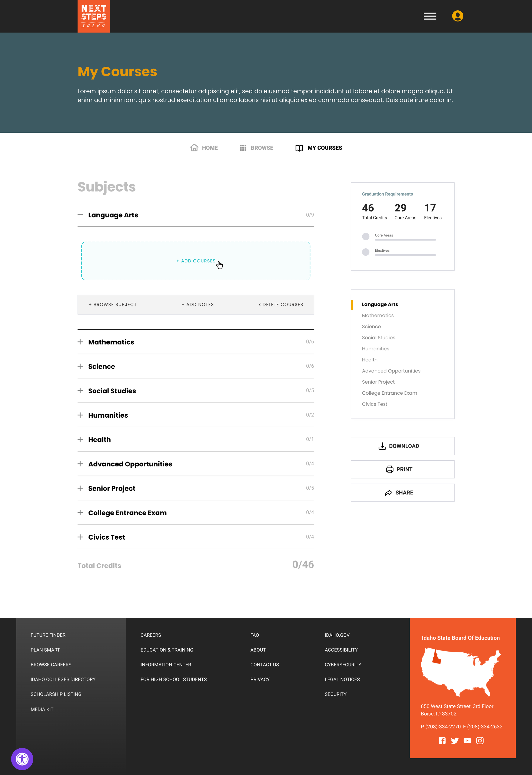This screenshot has height=775, width=532.
Task: Click the Print button
Action: [402, 469]
